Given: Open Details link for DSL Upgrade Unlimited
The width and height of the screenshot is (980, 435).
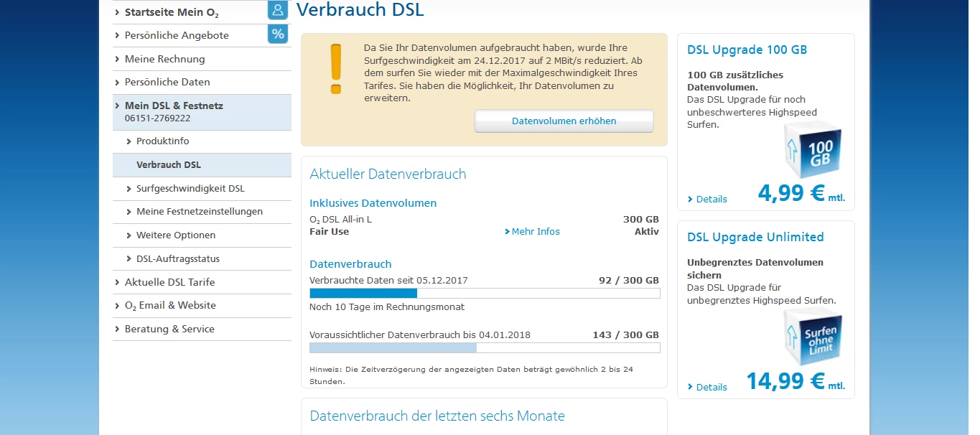Looking at the screenshot, I should click(707, 387).
